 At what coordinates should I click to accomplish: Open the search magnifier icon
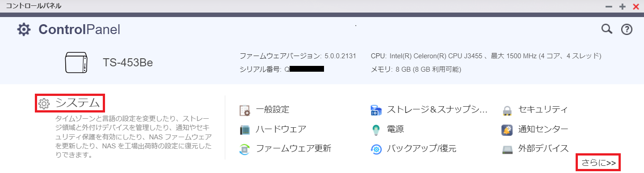pos(606,30)
